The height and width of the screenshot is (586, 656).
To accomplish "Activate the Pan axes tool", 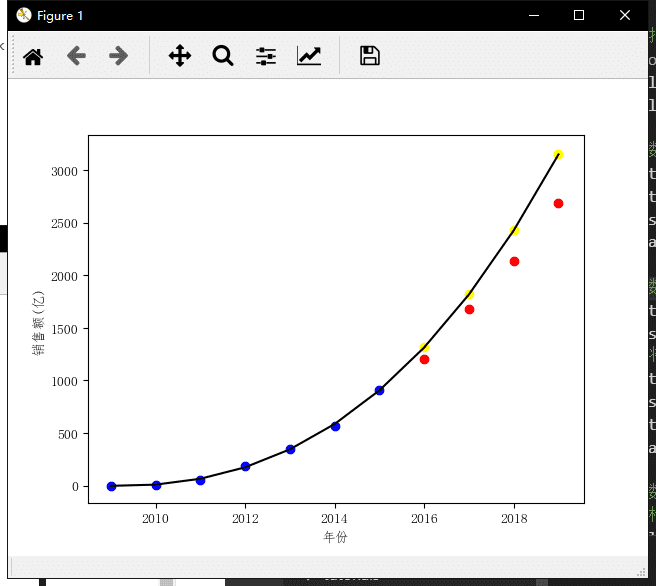I will click(180, 56).
